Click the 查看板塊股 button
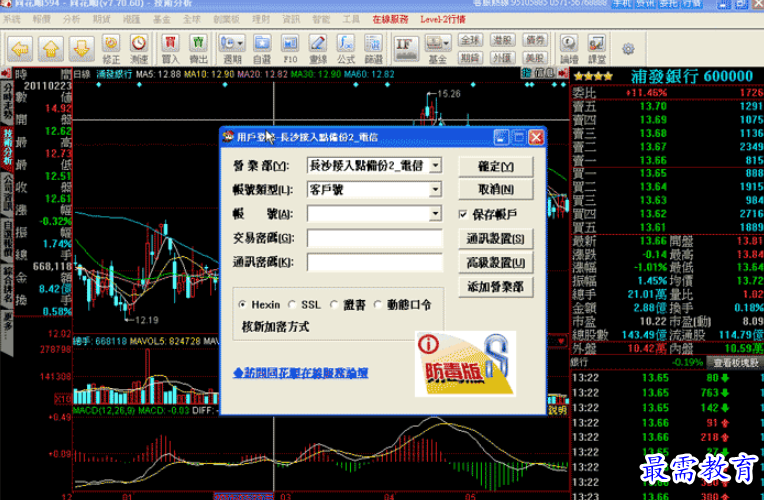The height and width of the screenshot is (500, 764). [736, 363]
